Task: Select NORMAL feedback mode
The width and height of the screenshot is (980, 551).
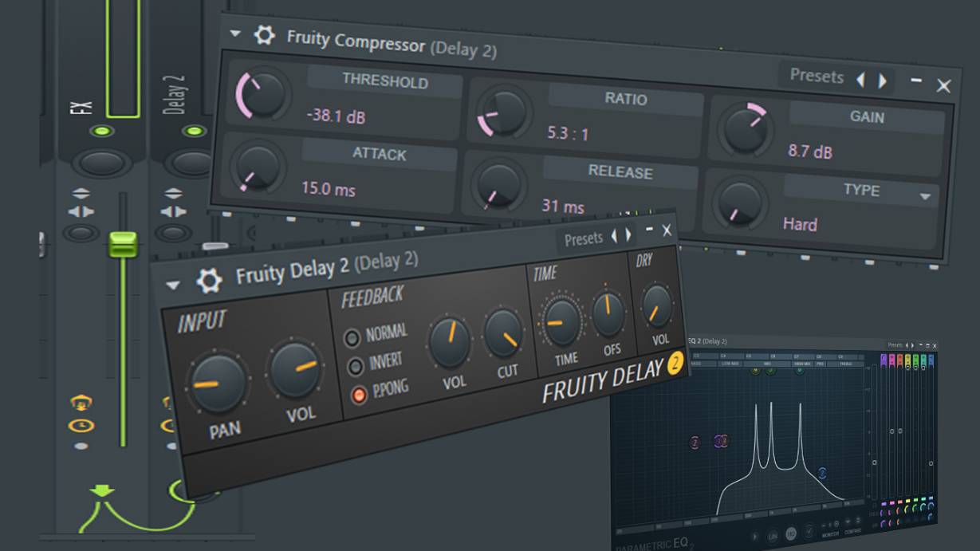Action: coord(352,338)
